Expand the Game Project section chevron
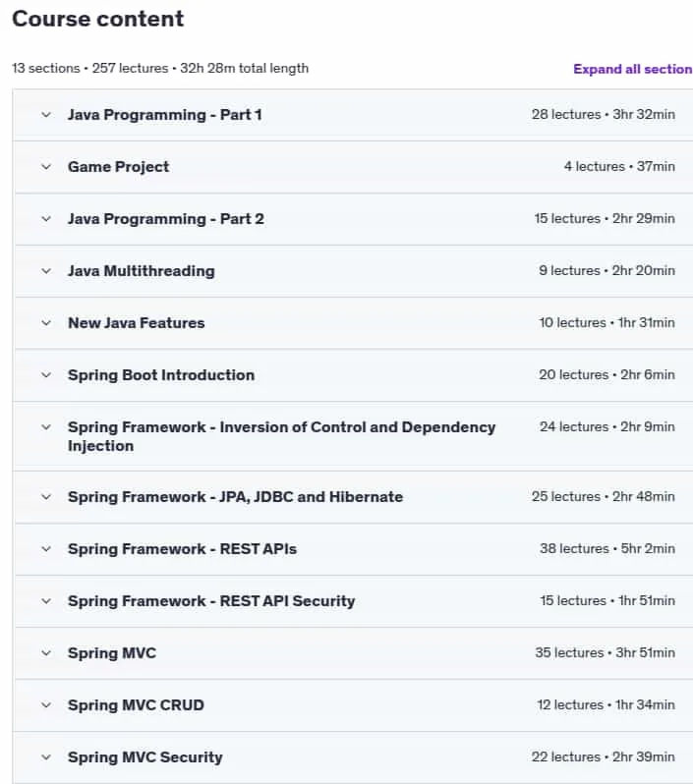The width and height of the screenshot is (693, 784). [46, 167]
